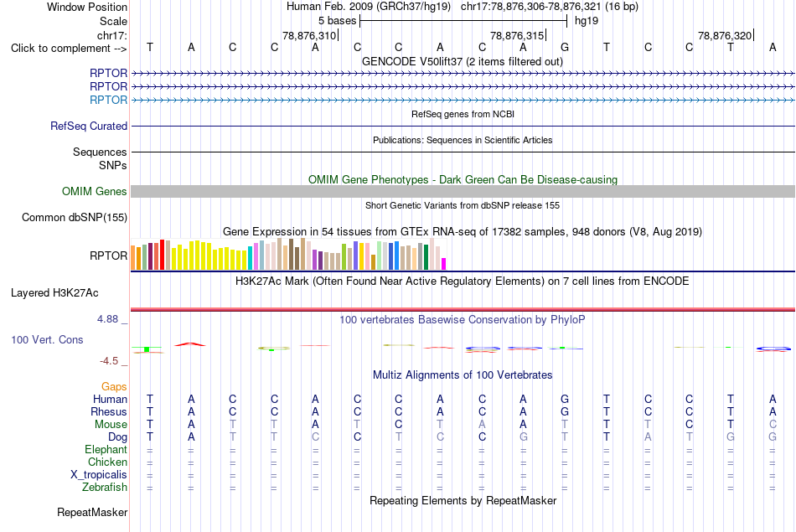
Task: Select the 'Dog' species row label
Action: tap(117, 437)
